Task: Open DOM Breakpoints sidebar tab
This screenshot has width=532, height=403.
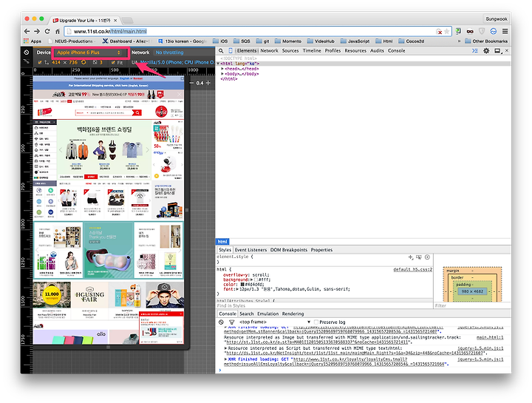Action: click(x=289, y=250)
